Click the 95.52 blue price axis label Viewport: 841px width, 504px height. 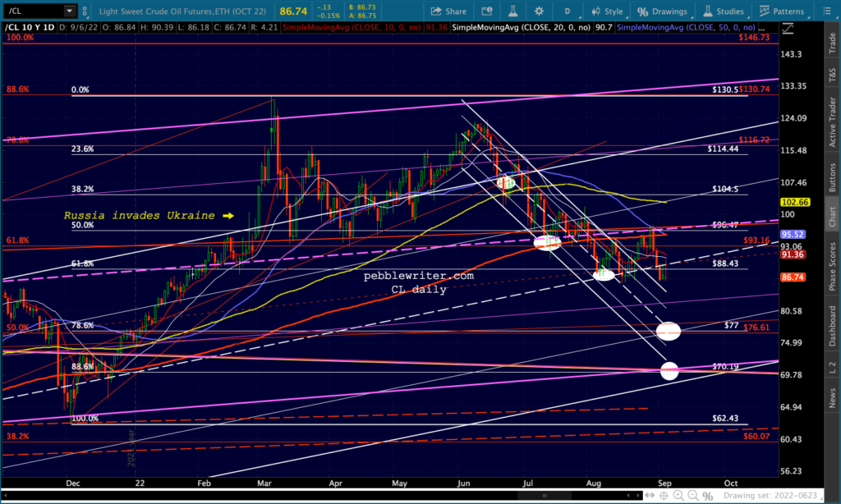793,234
